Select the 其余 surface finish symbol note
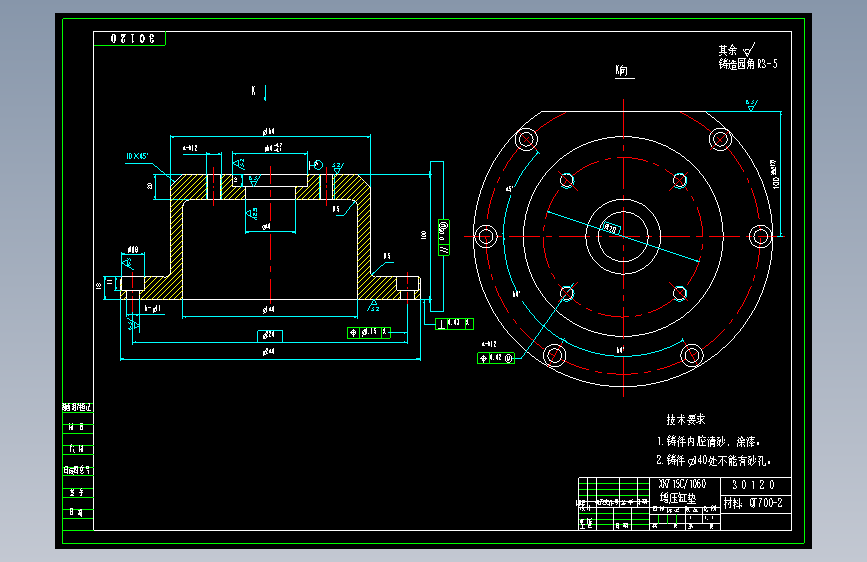 tap(737, 50)
